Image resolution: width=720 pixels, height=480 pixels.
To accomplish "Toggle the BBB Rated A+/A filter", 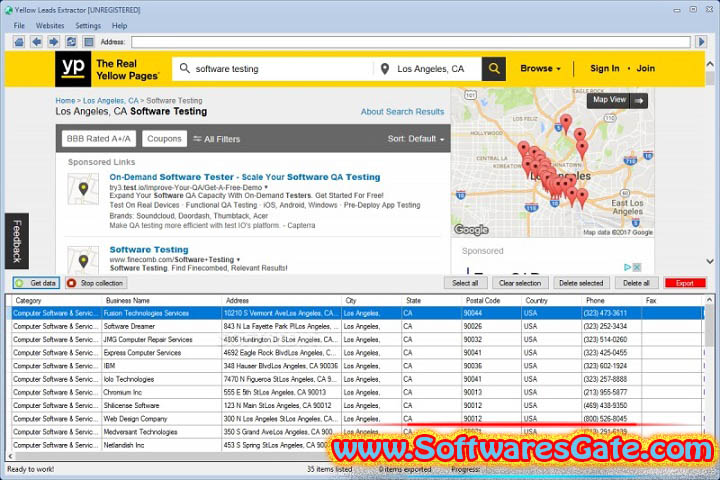I will click(99, 139).
